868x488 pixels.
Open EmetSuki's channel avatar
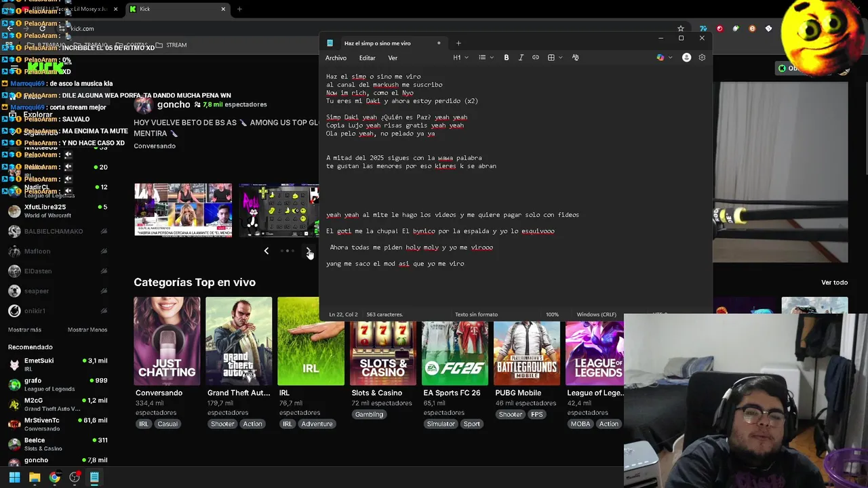coord(14,365)
